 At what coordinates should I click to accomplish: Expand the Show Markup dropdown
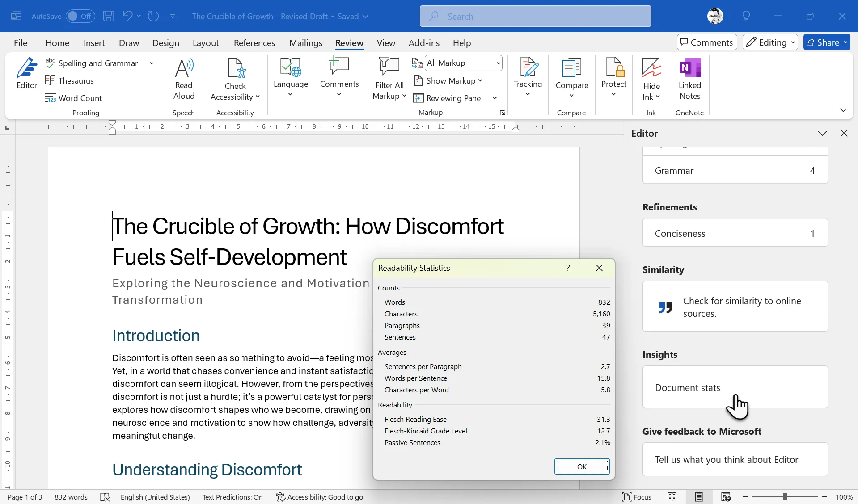pos(481,80)
